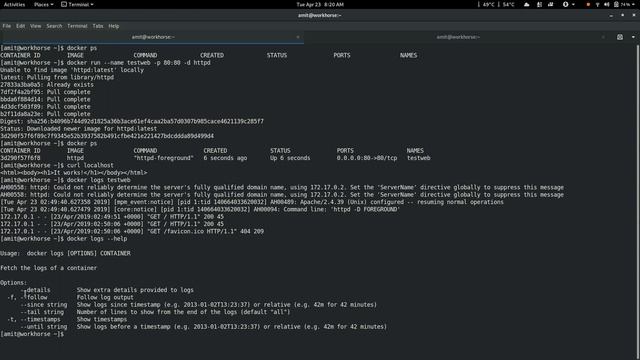Click the 'It works!' HTML output line
This screenshot has width=640, height=360.
pos(74,173)
